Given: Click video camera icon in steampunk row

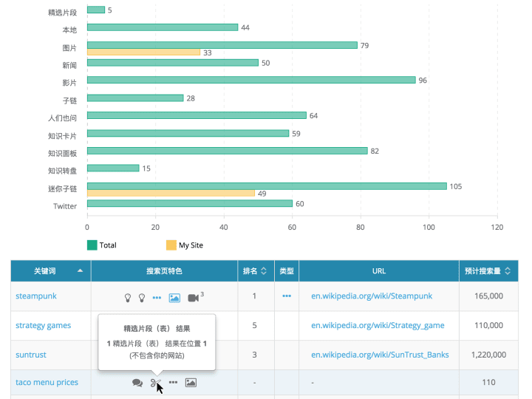Looking at the screenshot, I should [194, 297].
